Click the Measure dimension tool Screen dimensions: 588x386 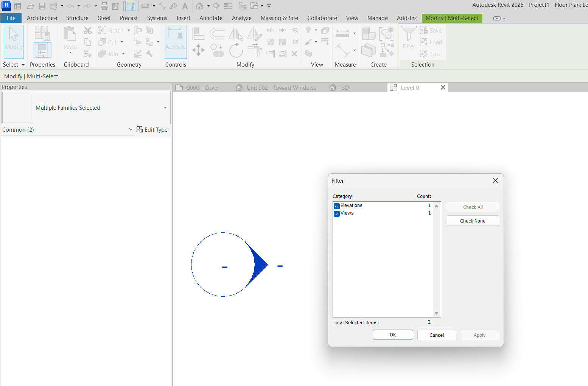[342, 33]
